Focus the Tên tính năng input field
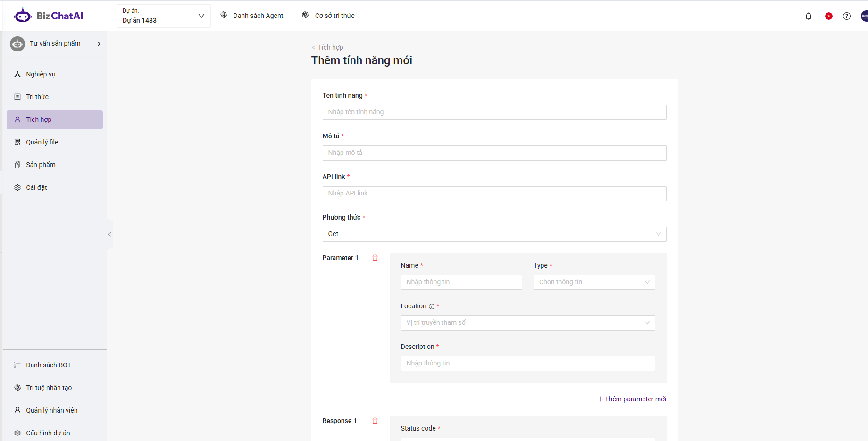 (494, 112)
